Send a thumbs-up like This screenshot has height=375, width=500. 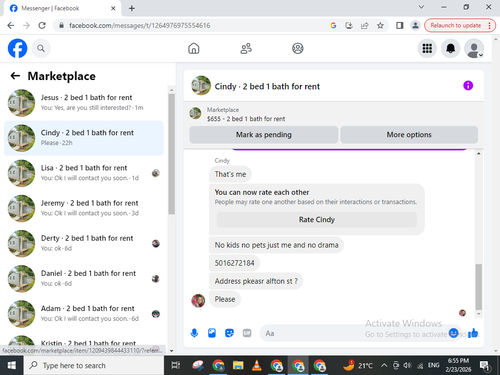tap(473, 333)
